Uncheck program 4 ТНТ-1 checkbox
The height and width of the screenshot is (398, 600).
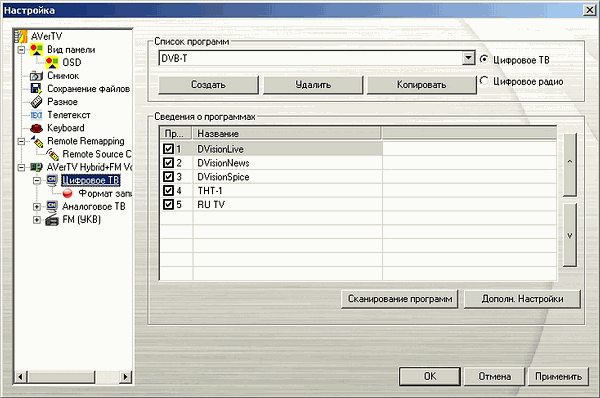(x=168, y=190)
